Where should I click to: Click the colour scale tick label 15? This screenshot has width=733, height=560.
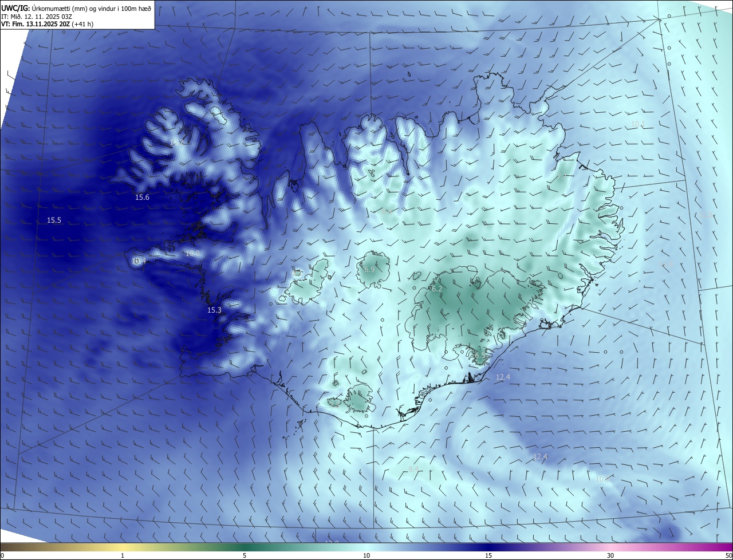[x=488, y=555]
